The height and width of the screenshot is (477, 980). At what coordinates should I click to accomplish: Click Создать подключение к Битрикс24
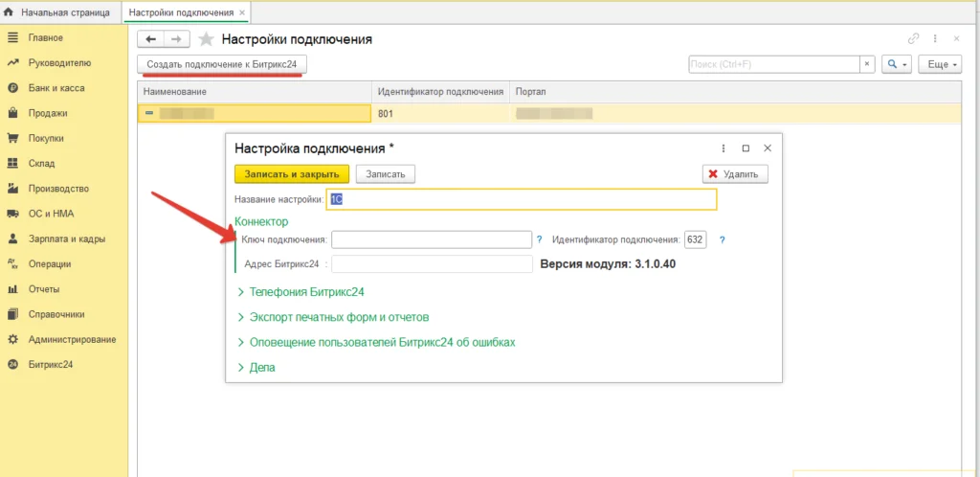tap(222, 64)
